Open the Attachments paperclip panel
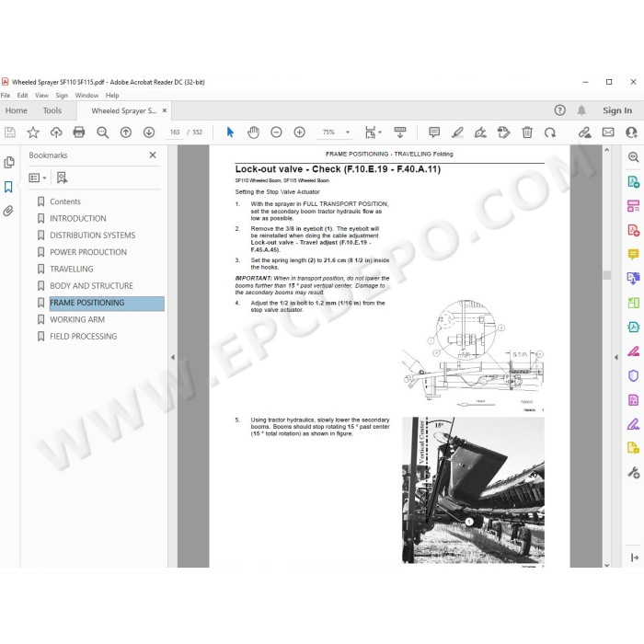This screenshot has width=644, height=644. [8, 211]
